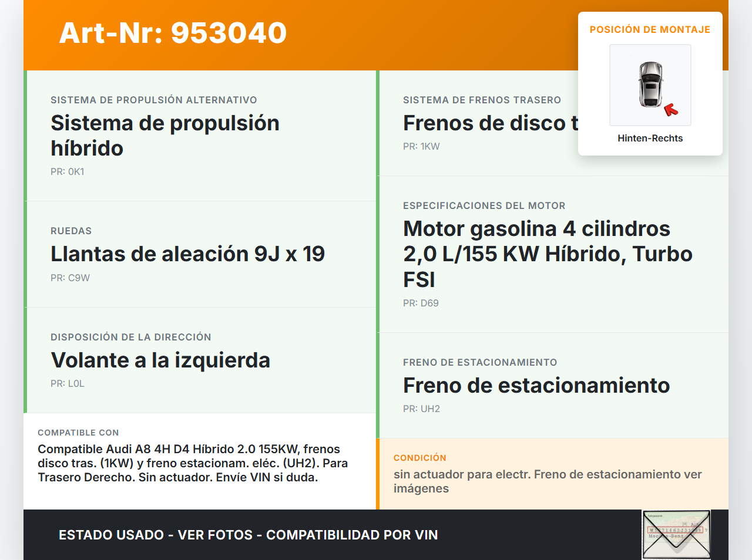Click the PR: C9W code
The height and width of the screenshot is (560, 752).
[x=70, y=278]
